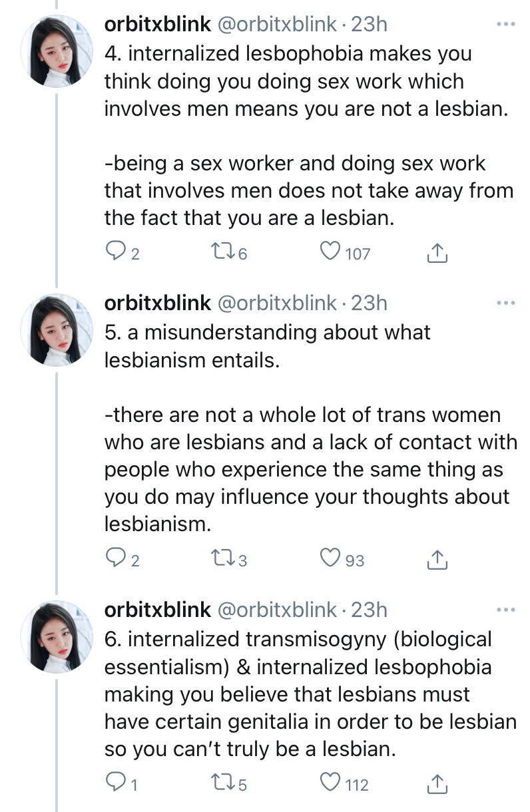Open more options on tweet 5
The width and height of the screenshot is (530, 812).
[506, 304]
